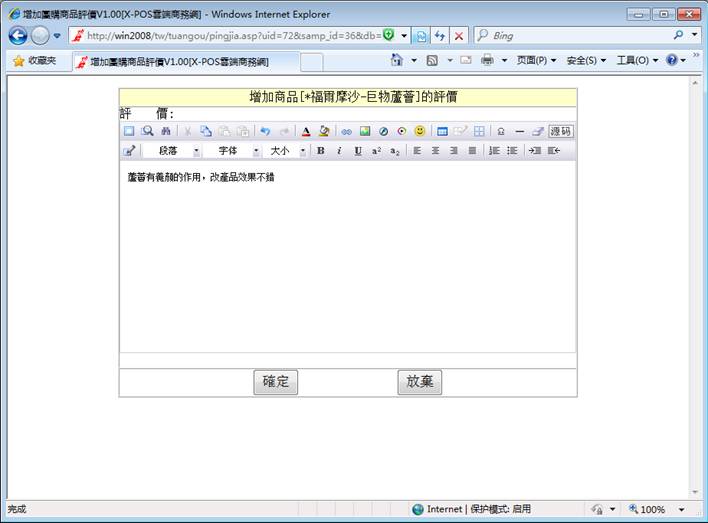Open the font color picker
This screenshot has height=523, width=708.
coord(305,131)
